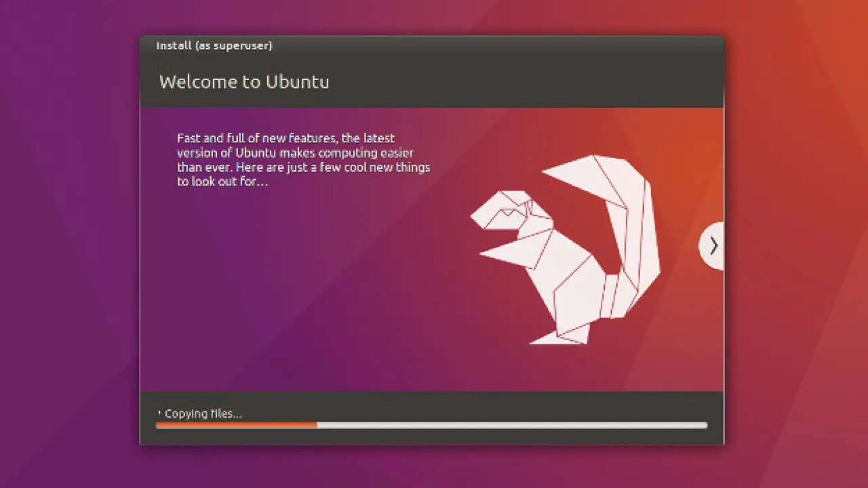Screen dimensions: 868x488
Task: Click the Copying files status label
Action: (203, 413)
